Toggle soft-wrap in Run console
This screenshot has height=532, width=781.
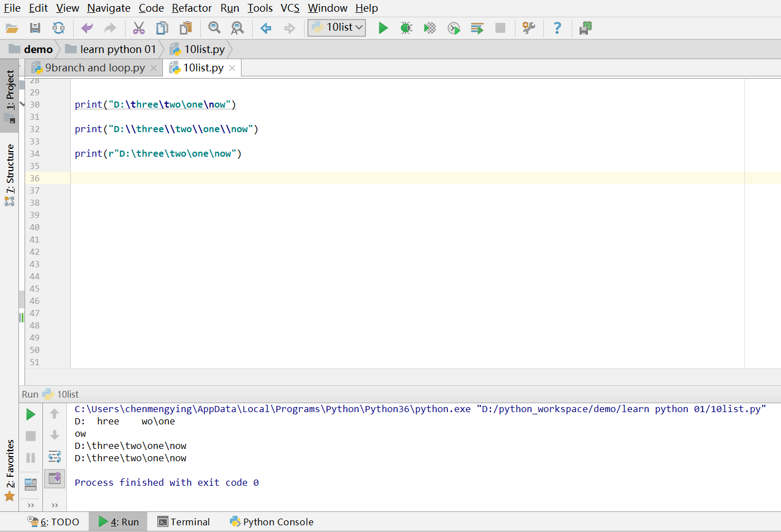click(55, 457)
